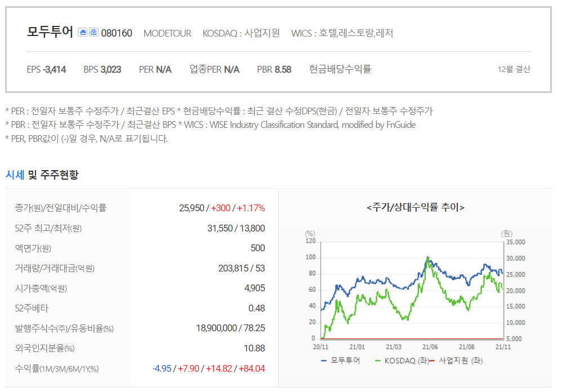The width and height of the screenshot is (562, 392).
Task: Click the 업종PER N/A indicator
Action: (215, 69)
